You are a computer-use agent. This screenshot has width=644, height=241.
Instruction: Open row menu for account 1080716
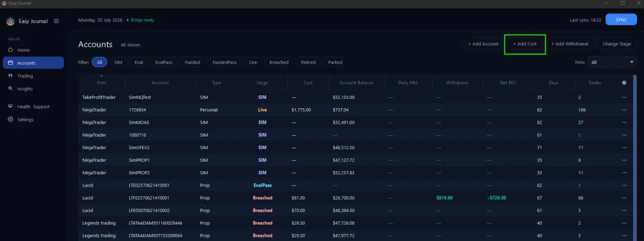[624, 135]
